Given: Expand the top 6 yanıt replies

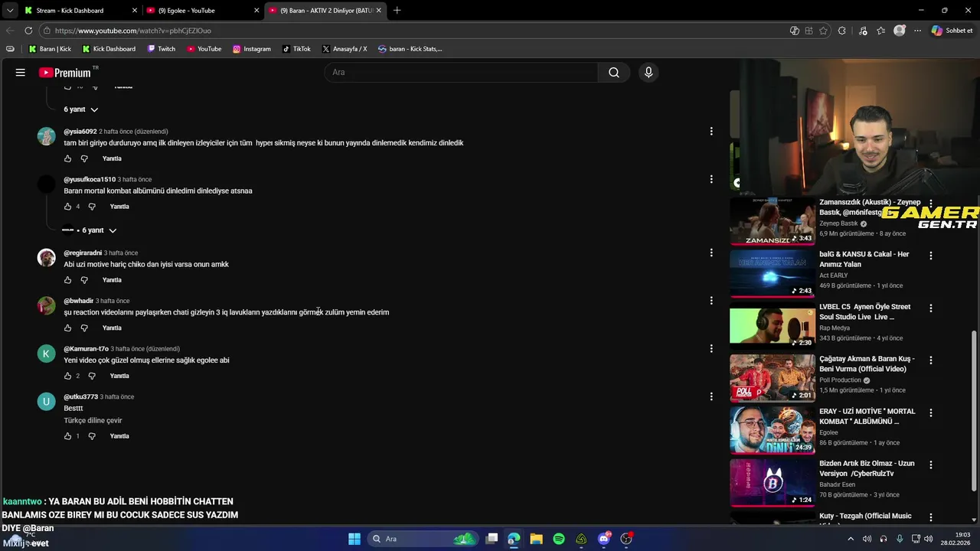Looking at the screenshot, I should (81, 109).
